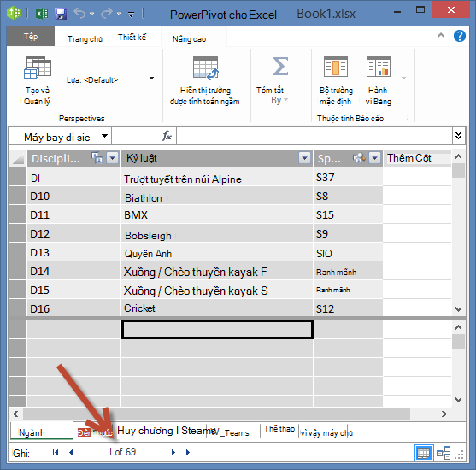Expand the Lựa Default perspective dropdown

(151, 79)
